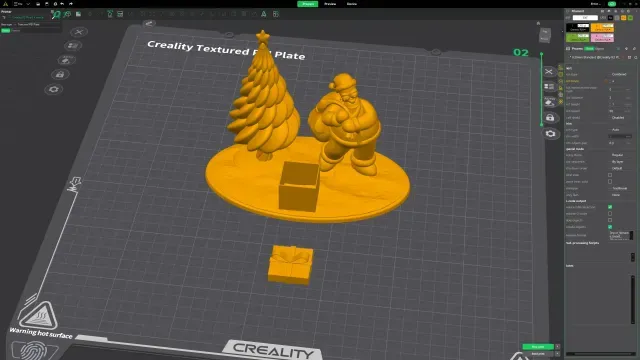Switch to the Device tab
This screenshot has width=640, height=360.
(x=351, y=4)
